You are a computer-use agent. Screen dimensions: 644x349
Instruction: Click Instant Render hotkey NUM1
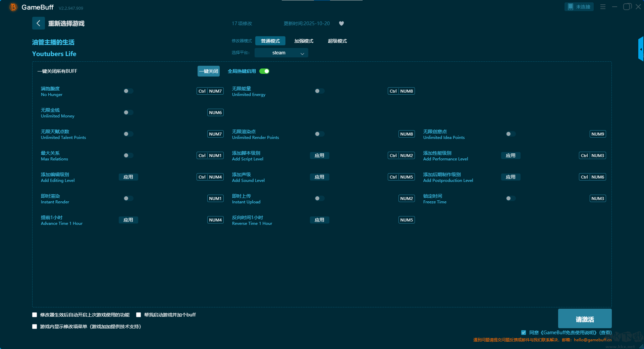click(215, 198)
